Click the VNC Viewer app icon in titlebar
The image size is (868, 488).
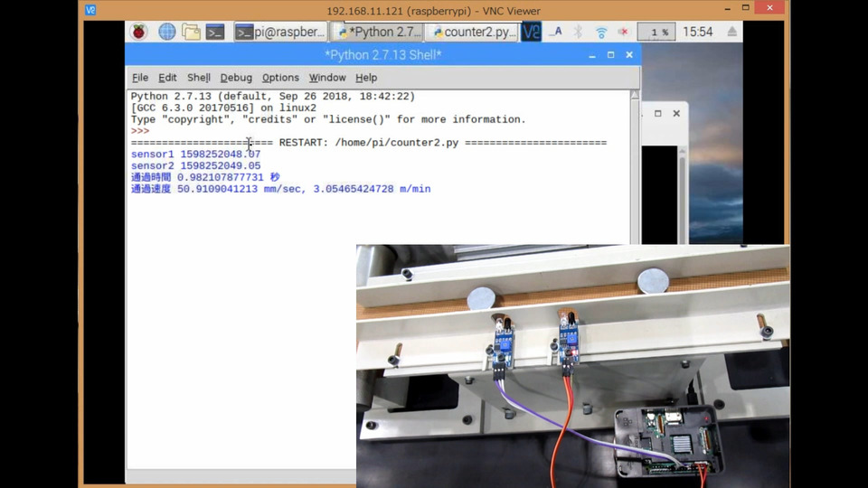90,10
